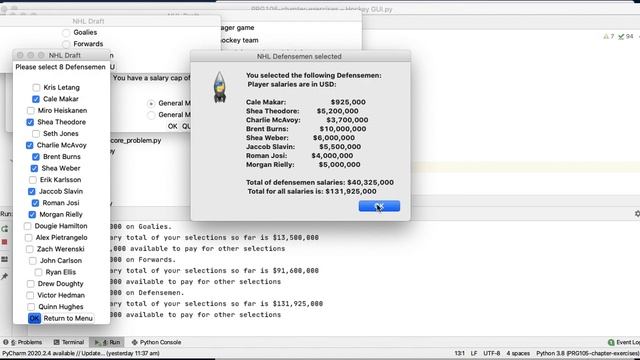Click the PyCharm 2020.2.4 update notification
Viewport: 640px width, 360px height.
(81, 353)
